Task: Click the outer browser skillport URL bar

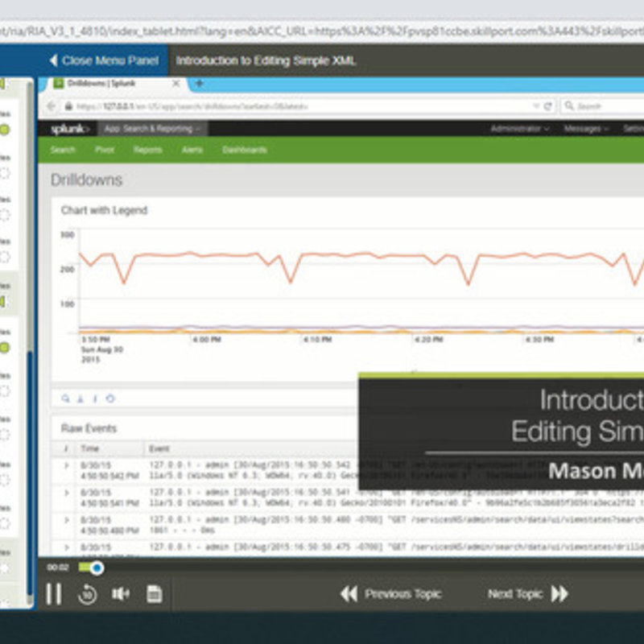Action: 322,31
